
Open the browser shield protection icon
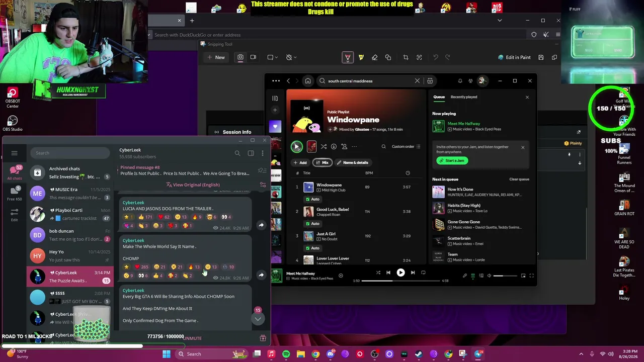pos(534,35)
